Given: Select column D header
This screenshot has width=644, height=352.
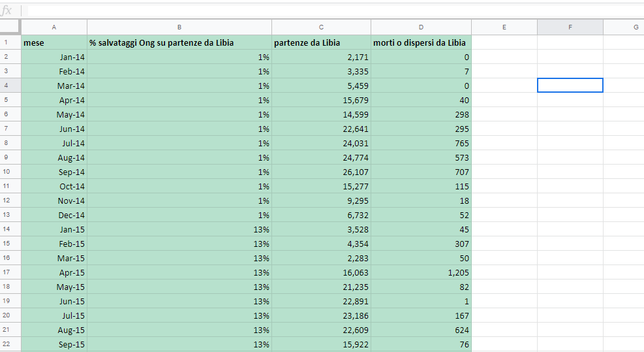Looking at the screenshot, I should 421,27.
